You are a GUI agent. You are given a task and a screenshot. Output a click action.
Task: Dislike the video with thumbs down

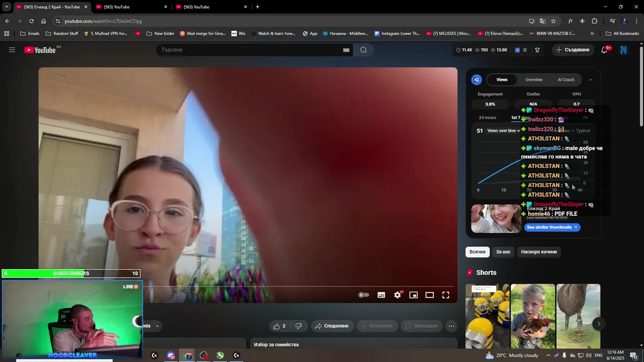298,326
